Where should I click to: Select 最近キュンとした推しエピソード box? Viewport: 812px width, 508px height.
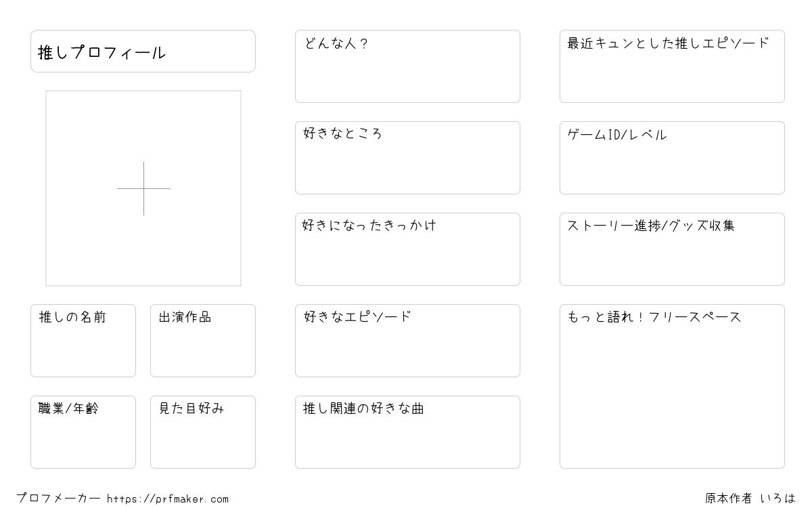coord(672,66)
